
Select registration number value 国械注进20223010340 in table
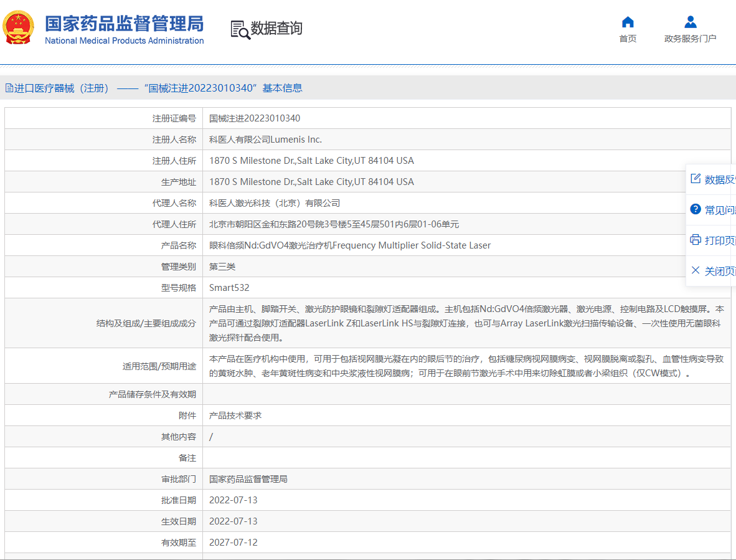[255, 118]
